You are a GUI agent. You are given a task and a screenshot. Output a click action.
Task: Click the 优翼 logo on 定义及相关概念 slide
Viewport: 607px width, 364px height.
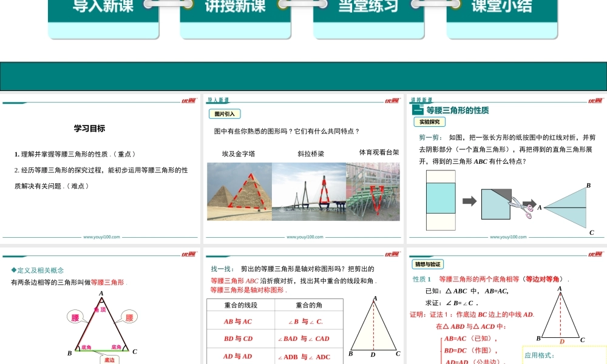189,254
